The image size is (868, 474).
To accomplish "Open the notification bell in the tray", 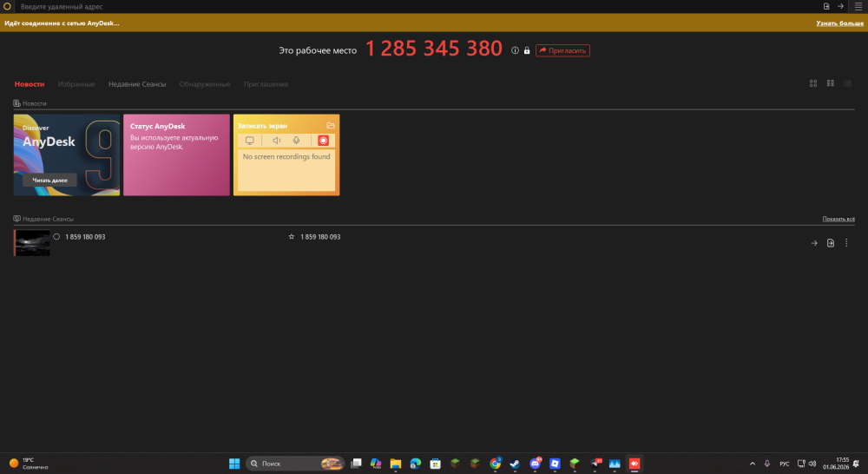I will pos(857,464).
